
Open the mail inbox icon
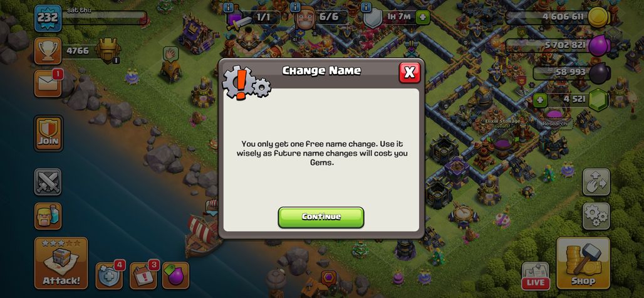coord(48,83)
